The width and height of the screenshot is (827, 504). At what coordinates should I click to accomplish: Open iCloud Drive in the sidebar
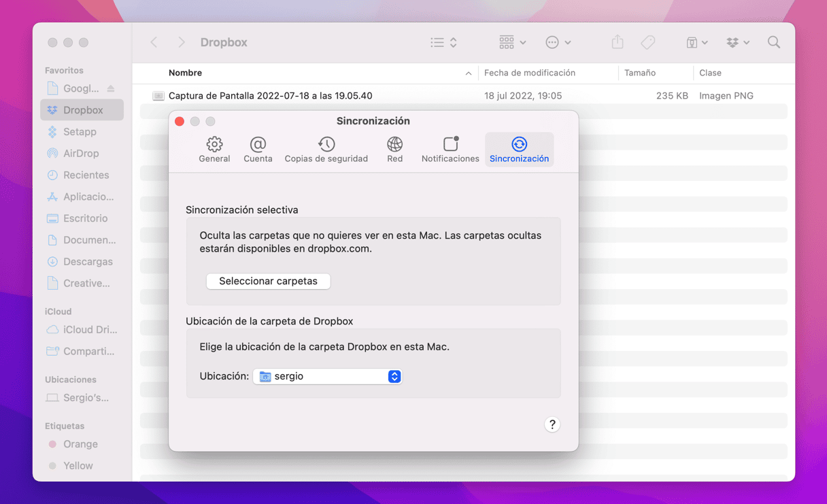pos(82,330)
